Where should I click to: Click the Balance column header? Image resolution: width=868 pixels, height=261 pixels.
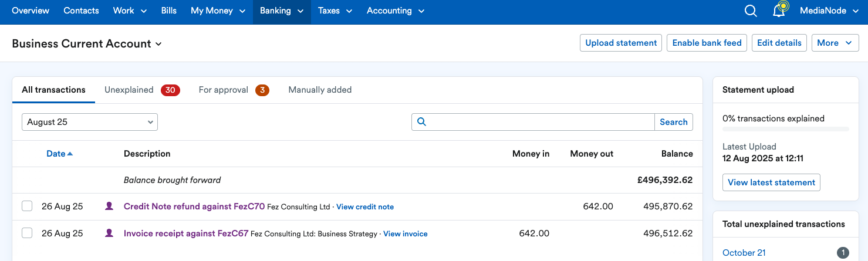pyautogui.click(x=677, y=154)
